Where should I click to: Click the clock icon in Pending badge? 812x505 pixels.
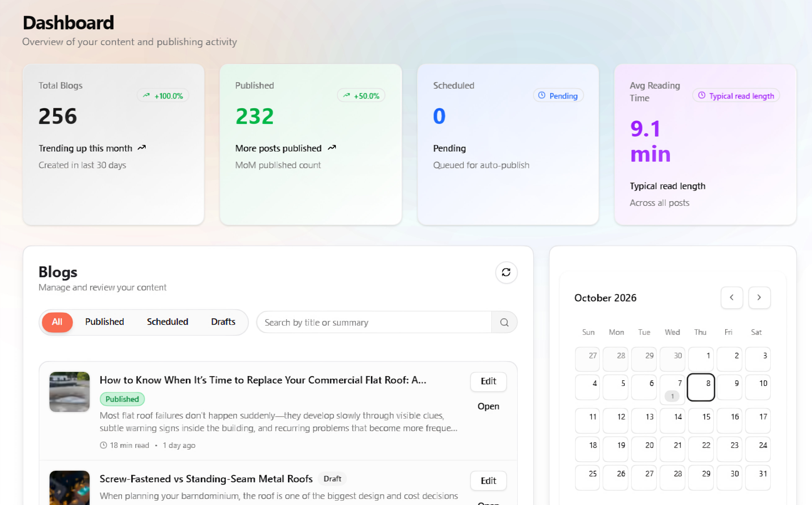541,95
